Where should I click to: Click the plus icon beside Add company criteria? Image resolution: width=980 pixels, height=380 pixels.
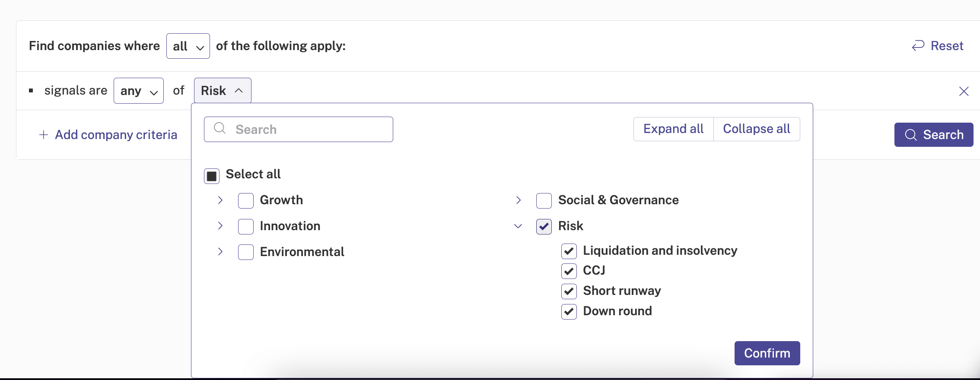click(x=43, y=135)
